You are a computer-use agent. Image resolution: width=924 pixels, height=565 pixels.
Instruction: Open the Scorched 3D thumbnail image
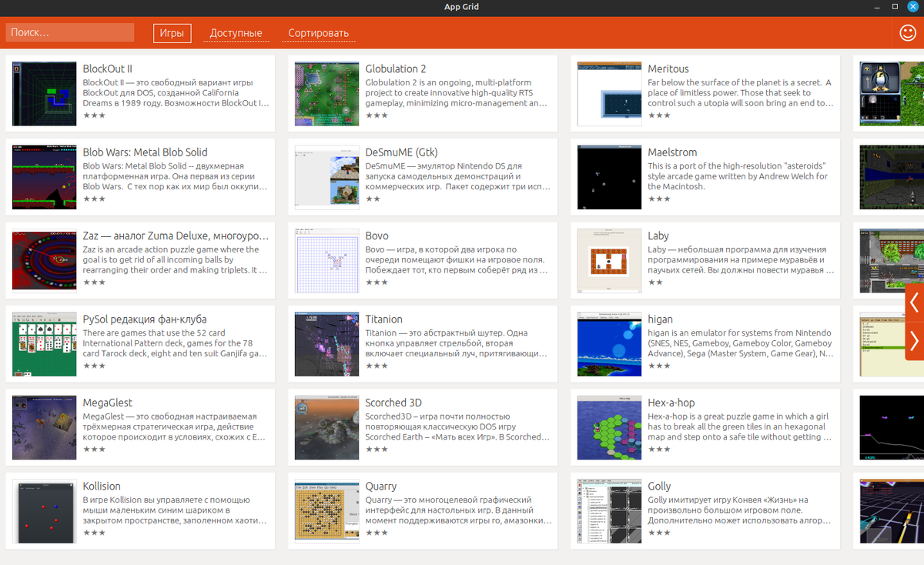tap(326, 428)
